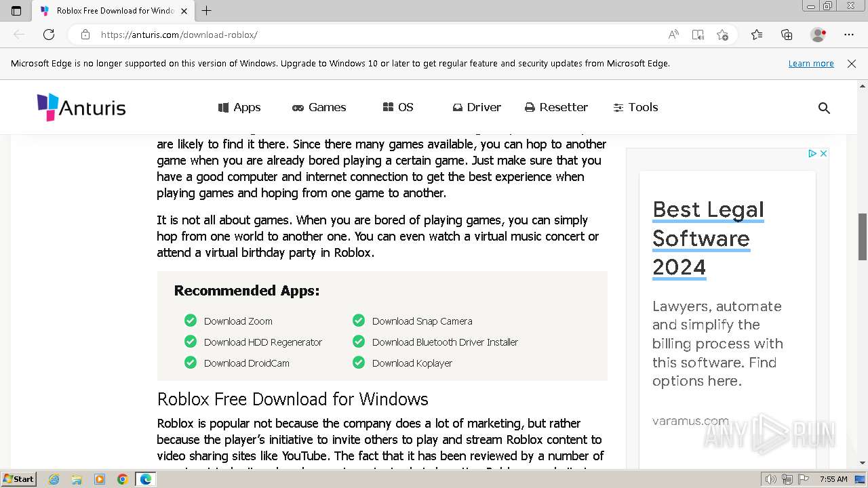Click the varamus.com ad link
The height and width of the screenshot is (488, 868).
point(690,421)
